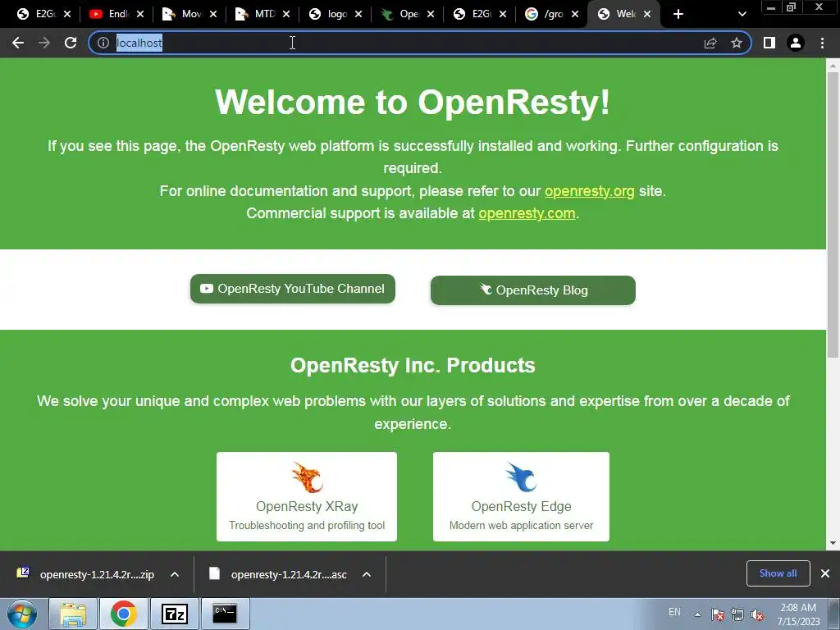Screen dimensions: 840x630
Task: Open the OpenResty XRay product title
Action: pos(307,506)
